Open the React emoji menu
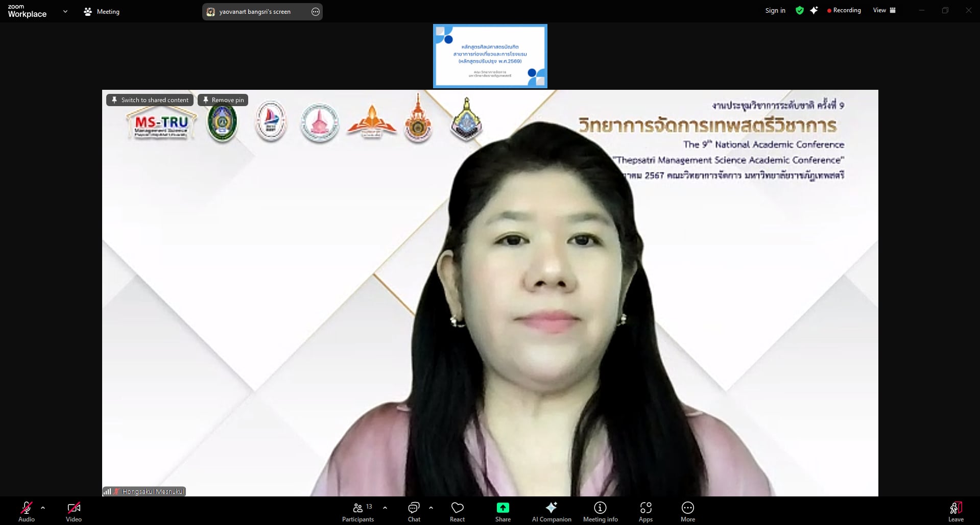 (x=457, y=512)
